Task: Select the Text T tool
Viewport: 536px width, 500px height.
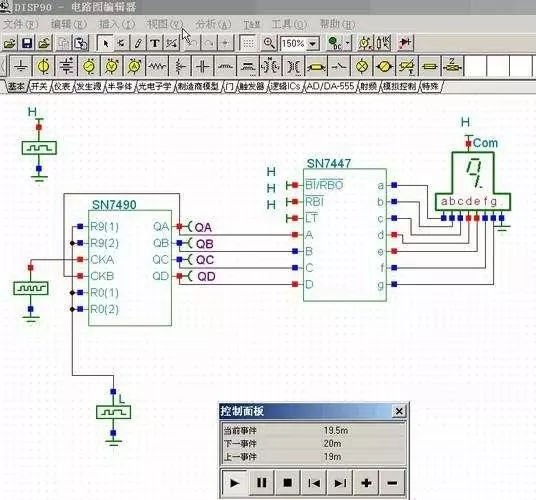Action: click(155, 43)
